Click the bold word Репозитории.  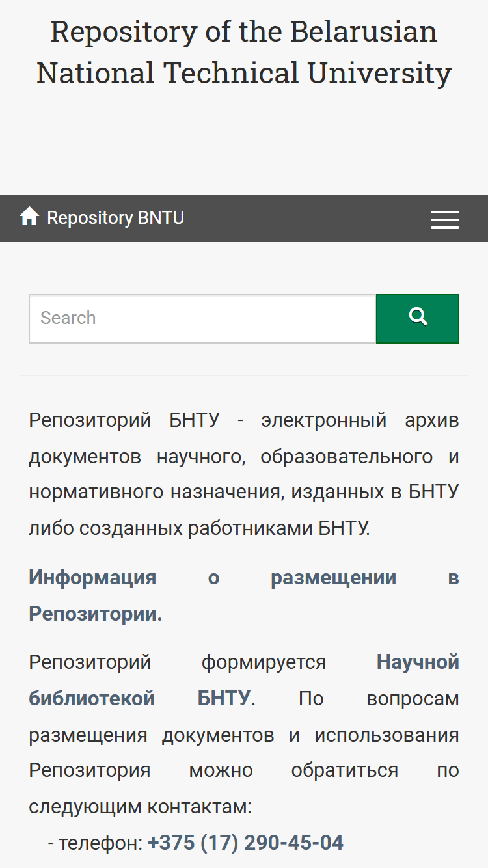95,613
